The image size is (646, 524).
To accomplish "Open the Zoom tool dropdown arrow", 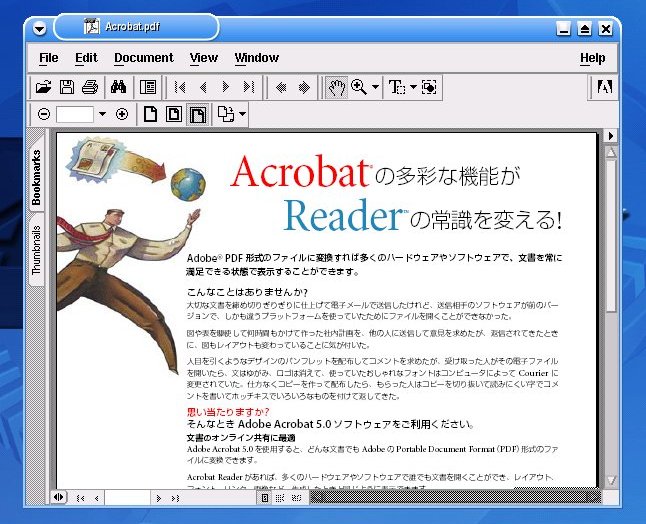I will 375,87.
